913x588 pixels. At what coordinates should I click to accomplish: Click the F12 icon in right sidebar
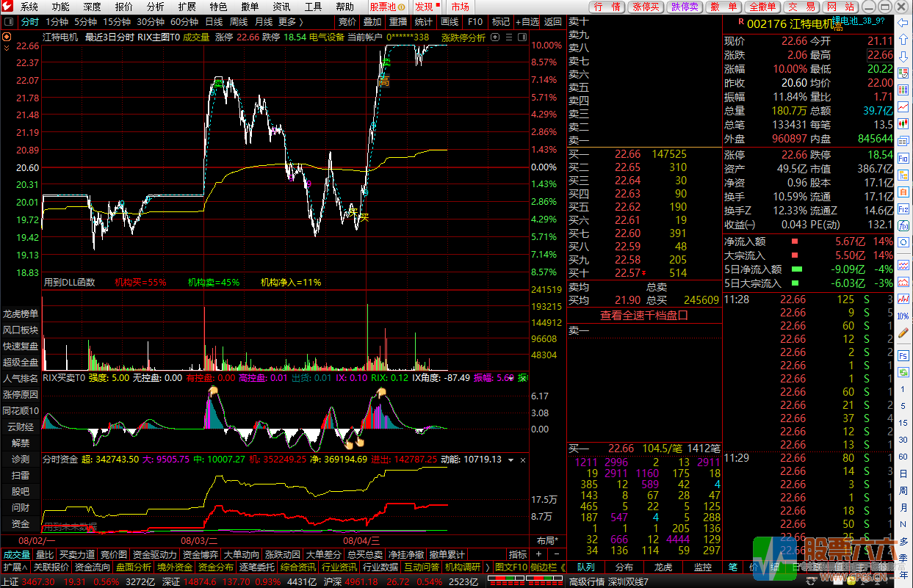coord(903,210)
